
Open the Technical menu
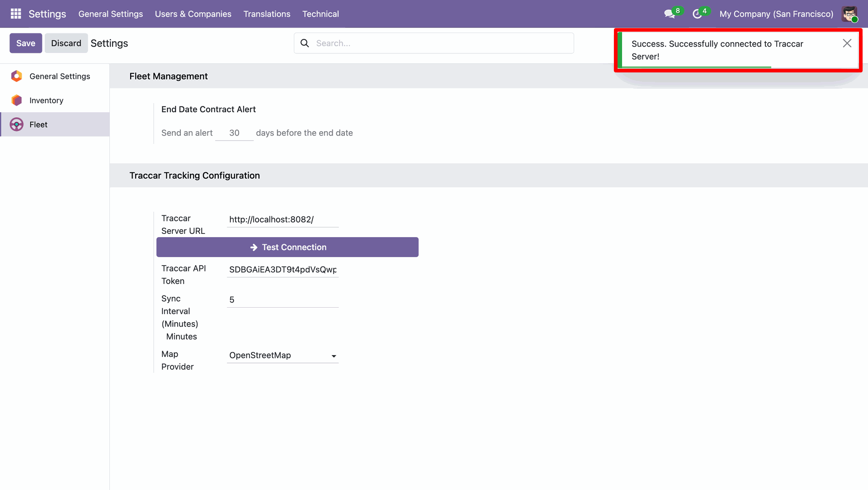[x=321, y=14]
